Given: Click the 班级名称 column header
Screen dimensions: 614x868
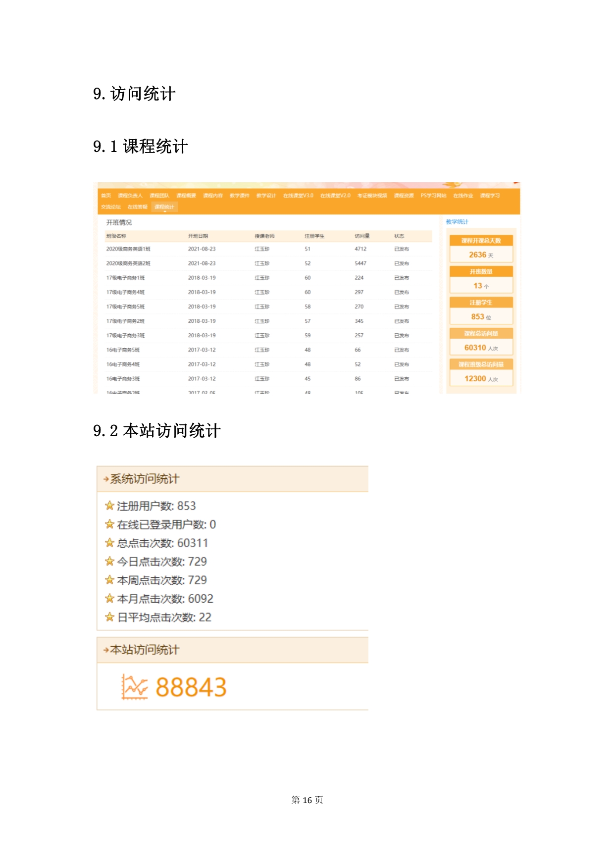Looking at the screenshot, I should [116, 236].
